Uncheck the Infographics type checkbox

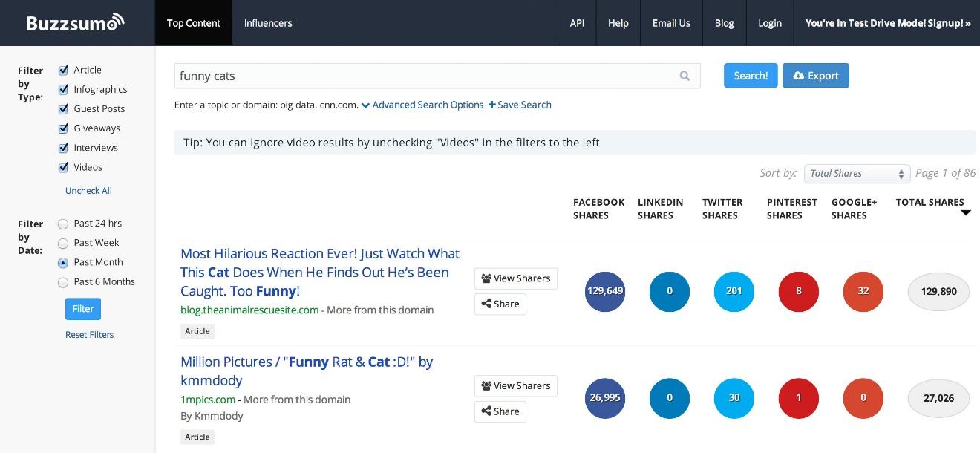coord(64,89)
